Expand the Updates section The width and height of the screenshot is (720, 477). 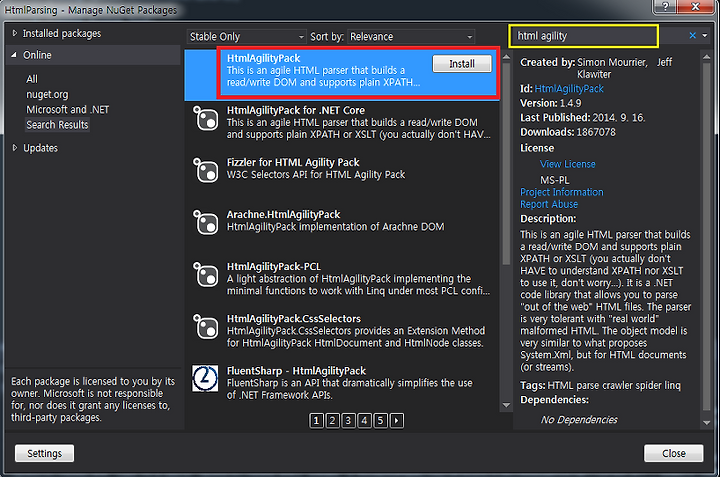(x=15, y=148)
